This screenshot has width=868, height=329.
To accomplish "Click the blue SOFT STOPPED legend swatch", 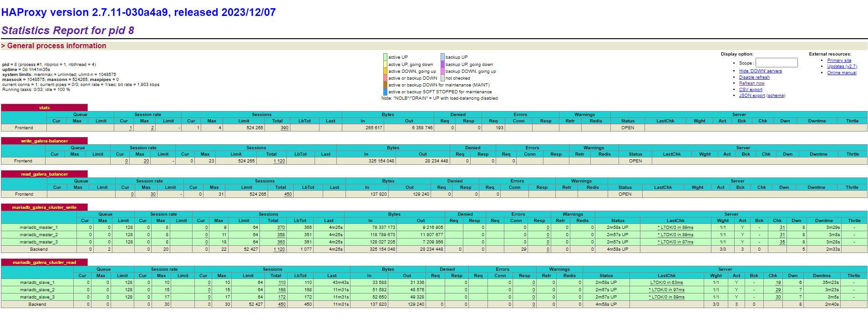I will tap(385, 91).
